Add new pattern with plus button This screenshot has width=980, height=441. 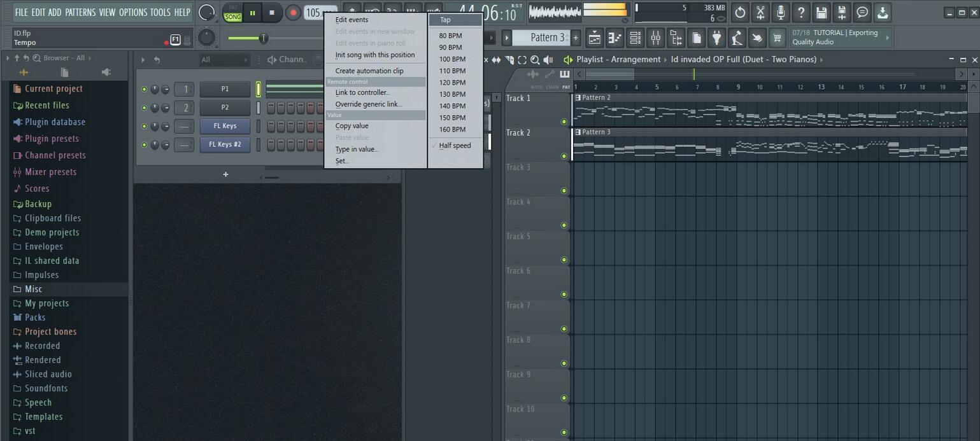[x=576, y=38]
